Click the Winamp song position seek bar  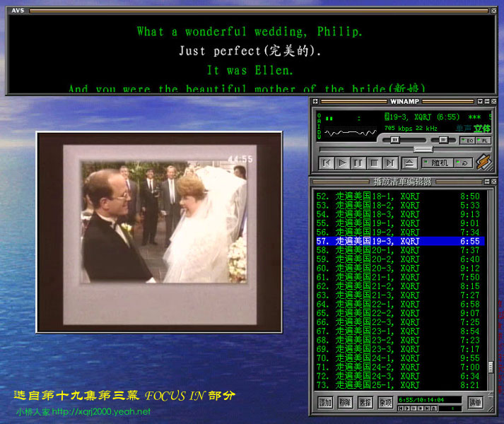pos(405,149)
